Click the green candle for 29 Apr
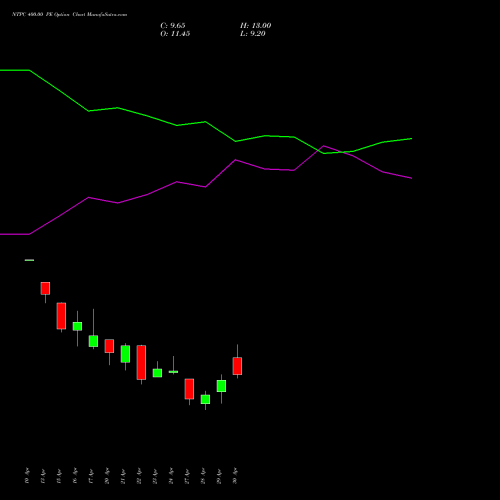Screen dimensions: 500x500 [x=221, y=386]
